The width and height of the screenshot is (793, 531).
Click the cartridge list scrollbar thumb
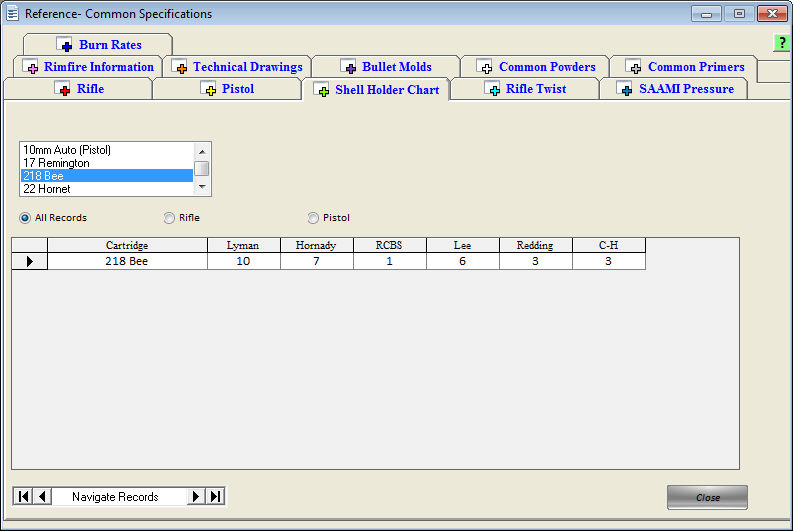pyautogui.click(x=202, y=168)
